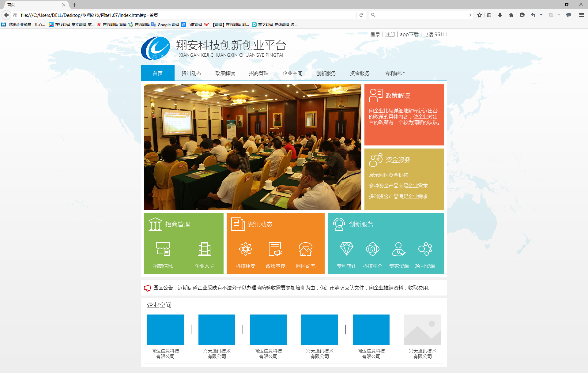588x373 pixels.
Task: Switch to the 资讯动态 navigation tab
Action: point(191,73)
